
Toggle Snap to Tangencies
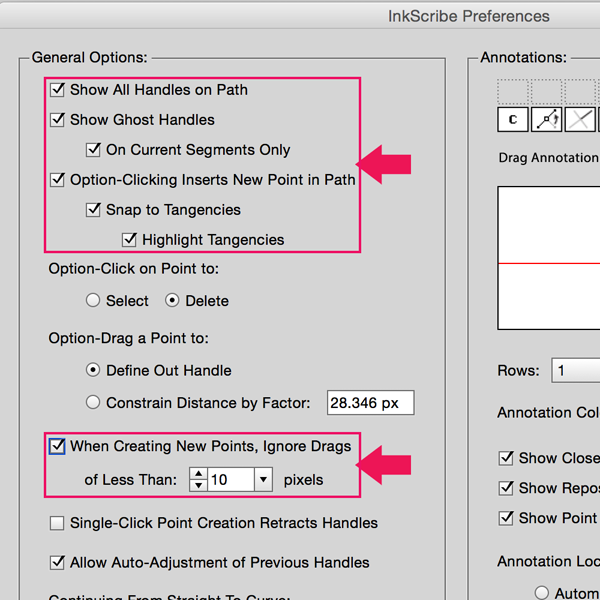click(93, 210)
